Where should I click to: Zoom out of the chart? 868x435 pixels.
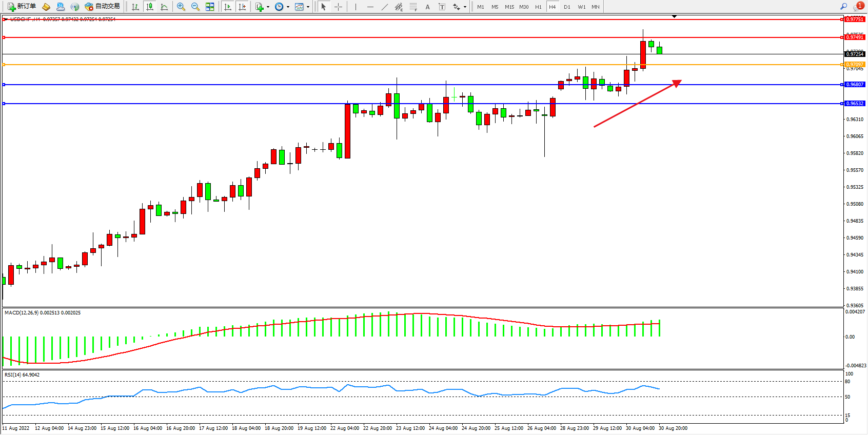click(195, 7)
